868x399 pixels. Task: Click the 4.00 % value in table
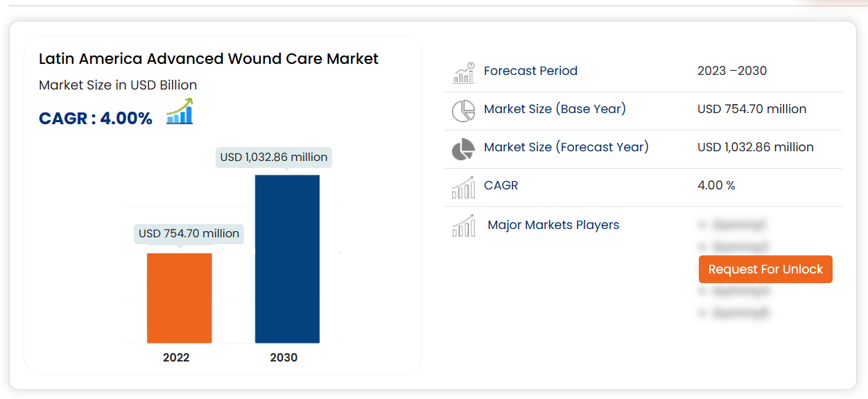pos(716,185)
